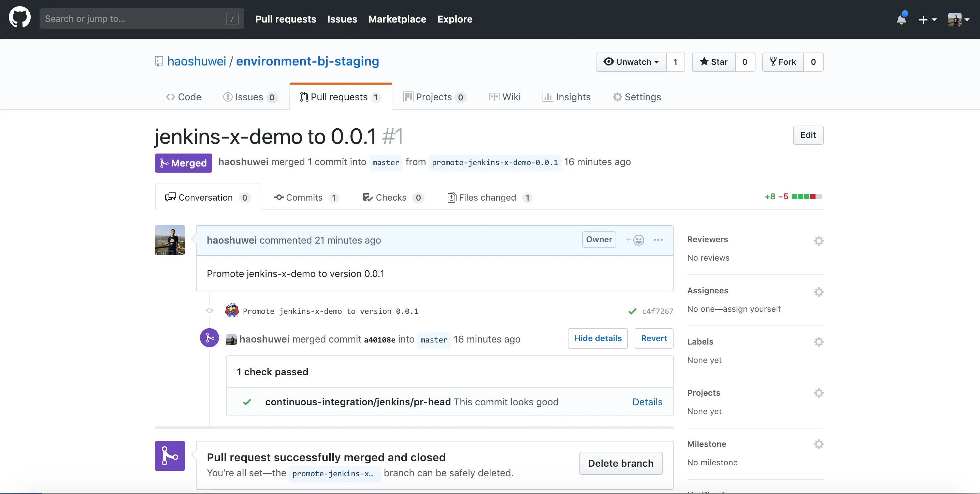Screen dimensions: 980x494
Task: Click the Reviewers gear icon
Action: pos(818,241)
